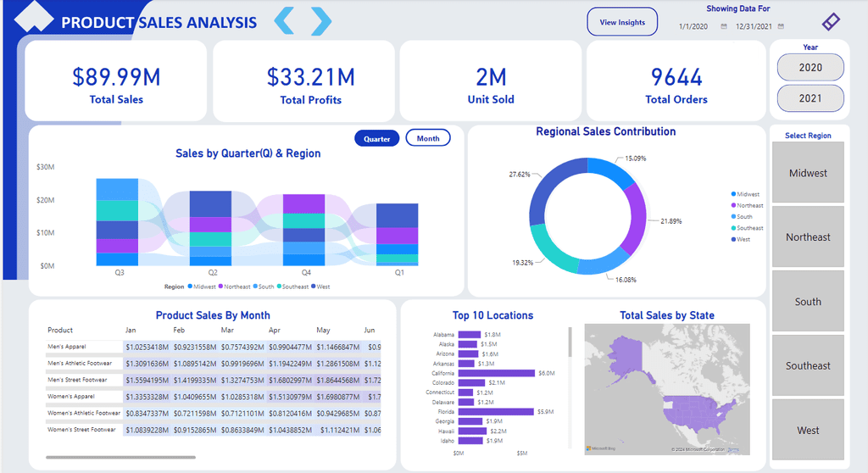
Task: Toggle the Month view button
Action: (x=428, y=138)
